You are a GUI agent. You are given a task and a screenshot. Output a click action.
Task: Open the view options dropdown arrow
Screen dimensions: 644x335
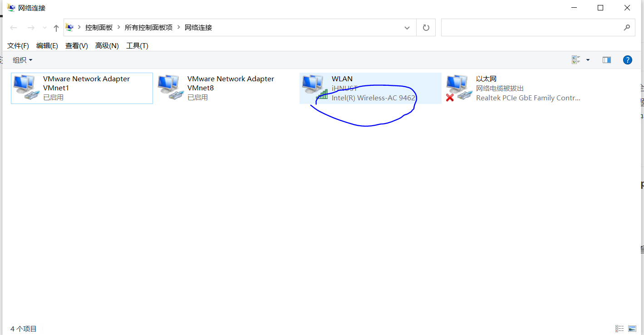(588, 60)
